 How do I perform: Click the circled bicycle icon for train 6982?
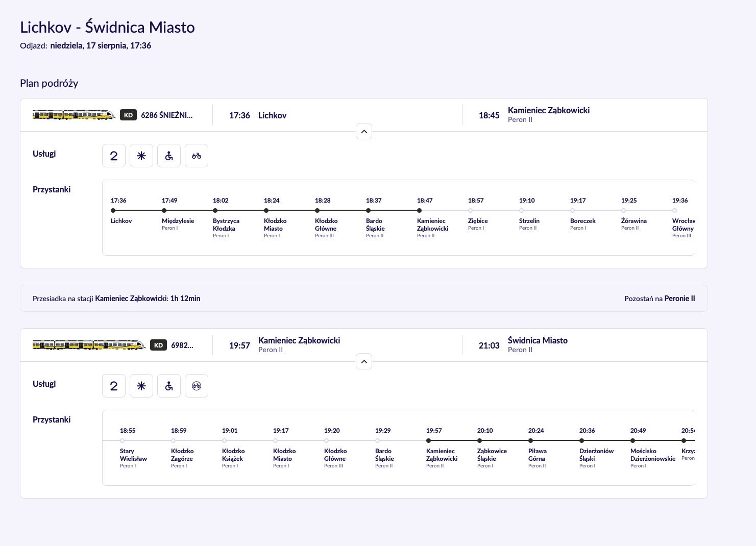pos(197,386)
